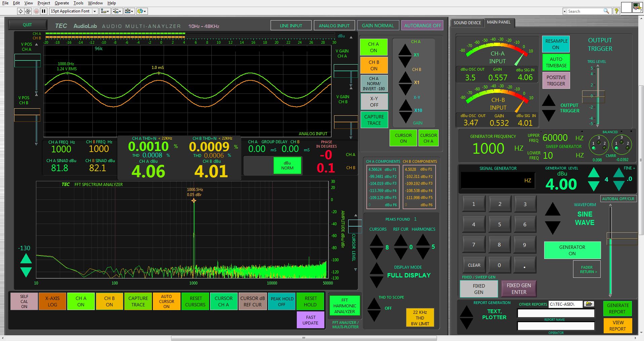Click the context help question mark icon
The height and width of the screenshot is (341, 644).
616,11
